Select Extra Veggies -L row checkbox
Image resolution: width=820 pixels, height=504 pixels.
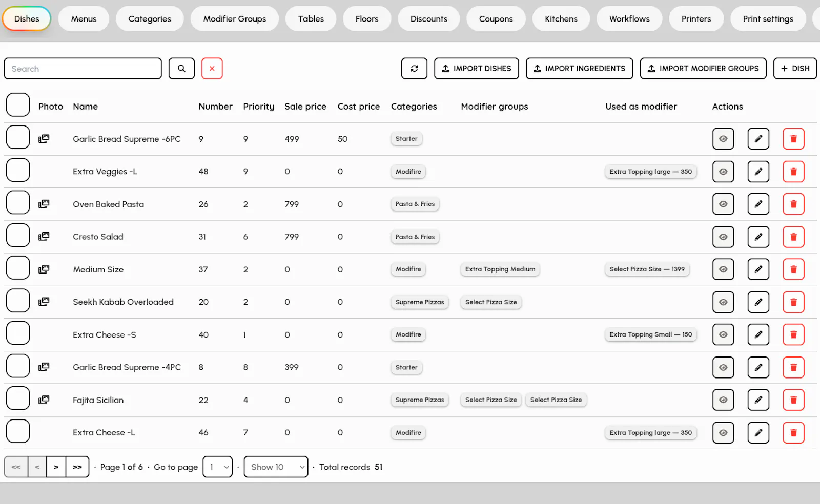point(18,170)
